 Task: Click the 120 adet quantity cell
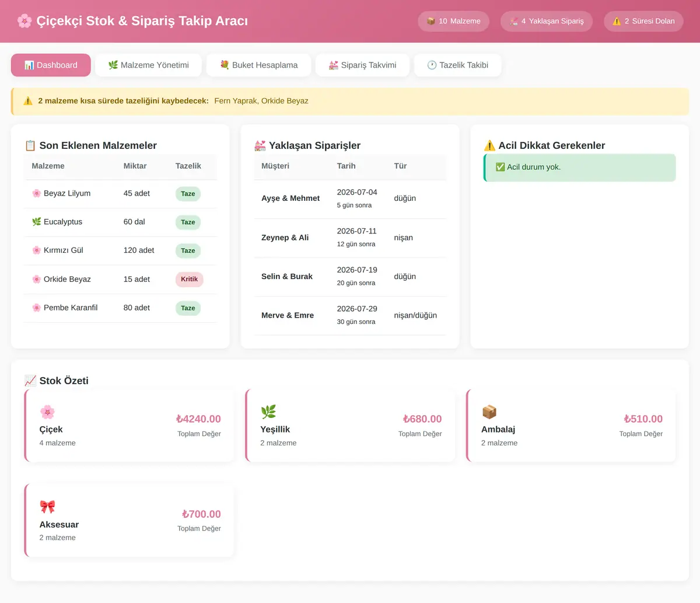pyautogui.click(x=139, y=250)
